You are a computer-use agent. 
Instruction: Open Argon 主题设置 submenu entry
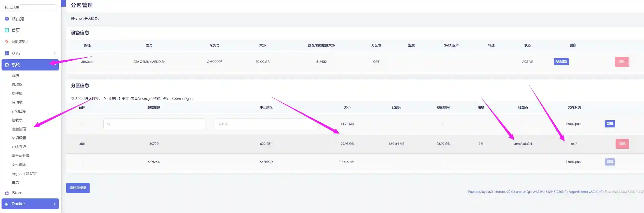(24, 174)
